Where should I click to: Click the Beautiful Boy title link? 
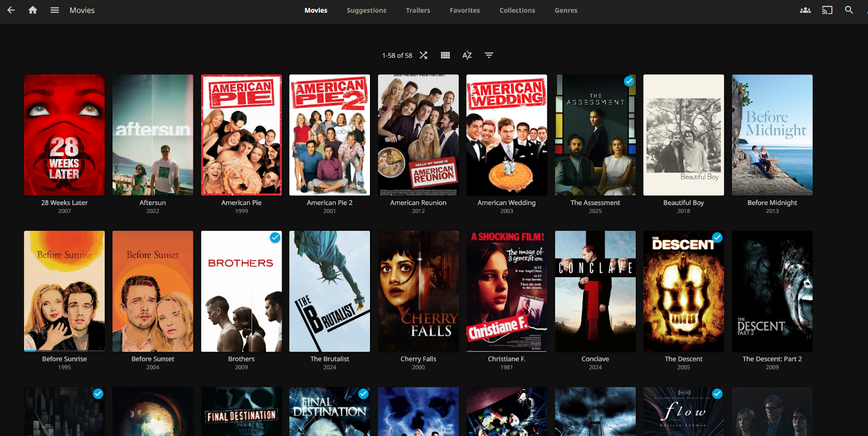click(x=684, y=203)
